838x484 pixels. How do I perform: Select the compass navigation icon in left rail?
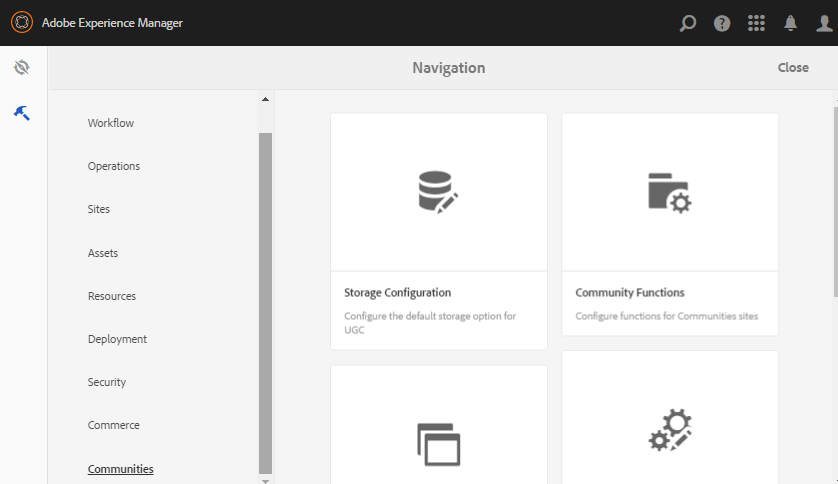coord(22,67)
